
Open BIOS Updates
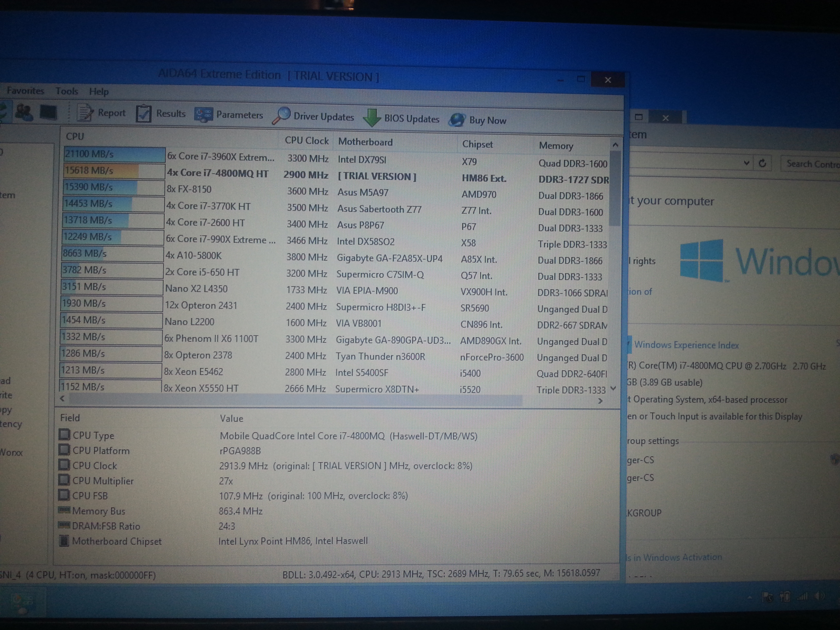pyautogui.click(x=401, y=118)
